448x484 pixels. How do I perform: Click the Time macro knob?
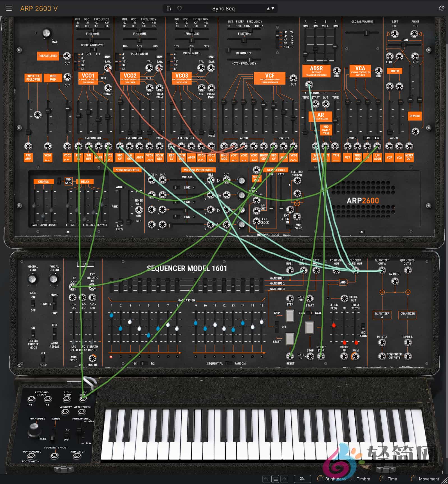tap(382, 479)
